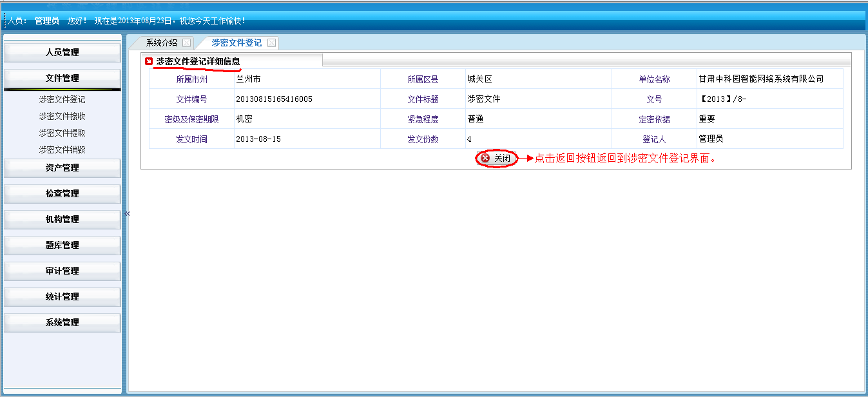Viewport: 868px width, 397px height.
Task: Click the 文件编号 field label
Action: 191,100
